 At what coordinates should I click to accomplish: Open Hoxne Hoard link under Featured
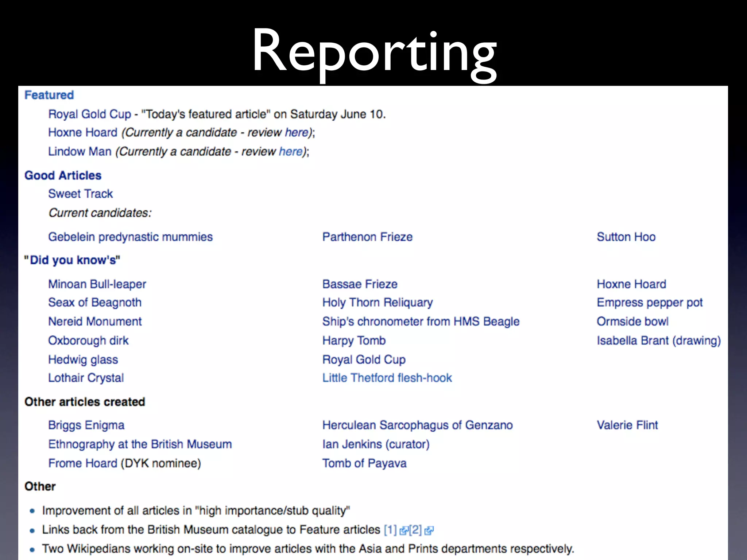pos(83,132)
